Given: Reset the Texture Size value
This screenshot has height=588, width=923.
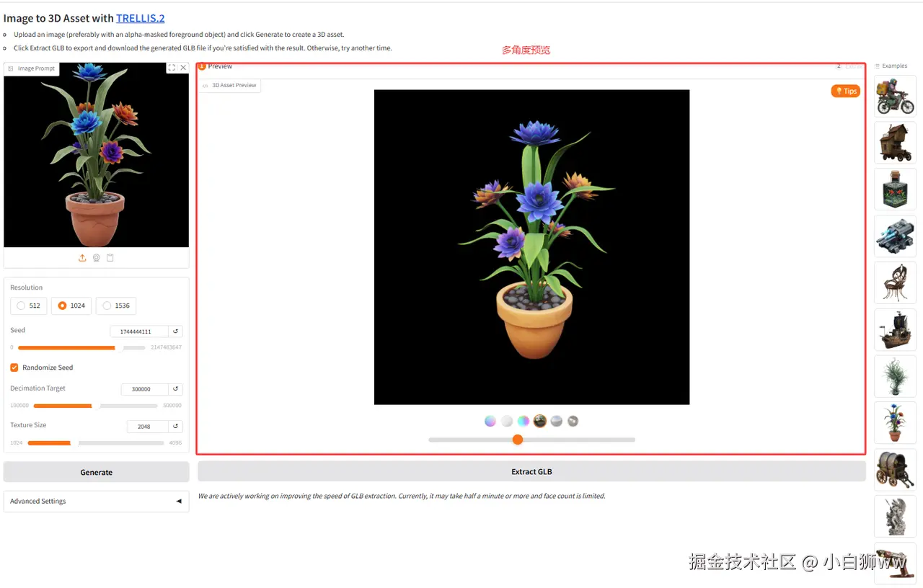Looking at the screenshot, I should [x=175, y=426].
